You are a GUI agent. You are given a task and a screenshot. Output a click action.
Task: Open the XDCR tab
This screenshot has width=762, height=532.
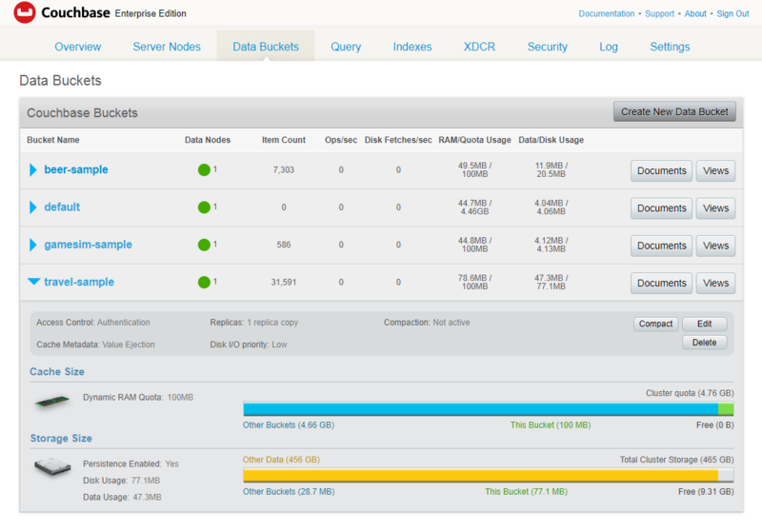pos(479,47)
